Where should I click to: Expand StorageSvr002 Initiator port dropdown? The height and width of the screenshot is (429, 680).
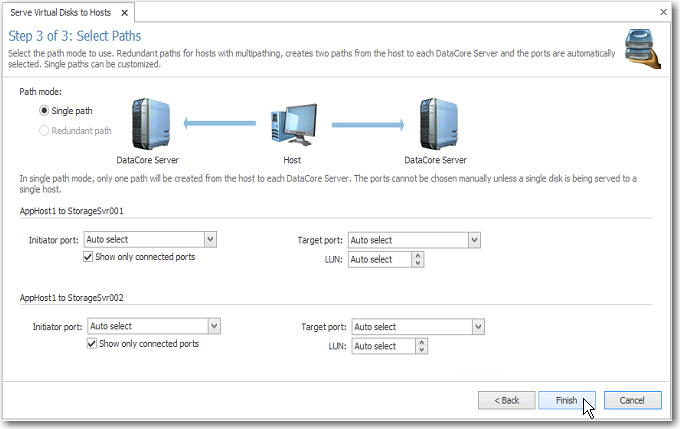(214, 326)
